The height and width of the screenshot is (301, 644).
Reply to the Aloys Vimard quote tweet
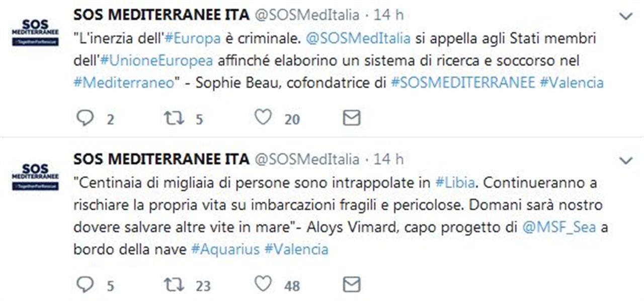point(85,285)
